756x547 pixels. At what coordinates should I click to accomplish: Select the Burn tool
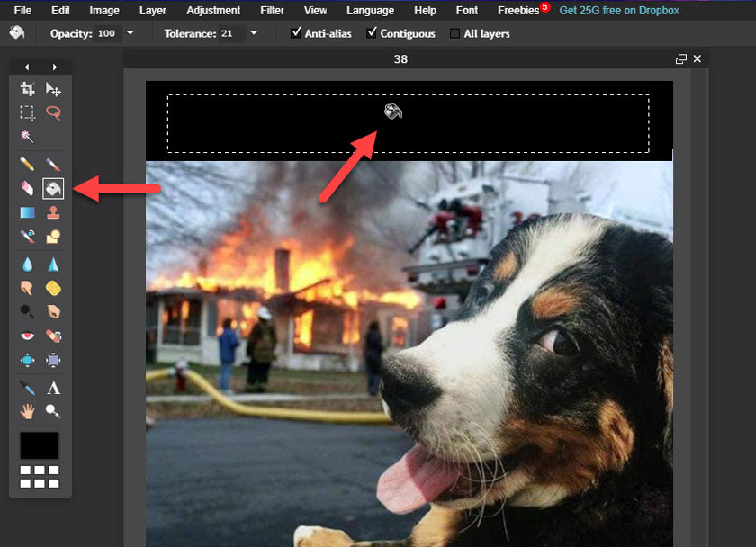tap(53, 312)
